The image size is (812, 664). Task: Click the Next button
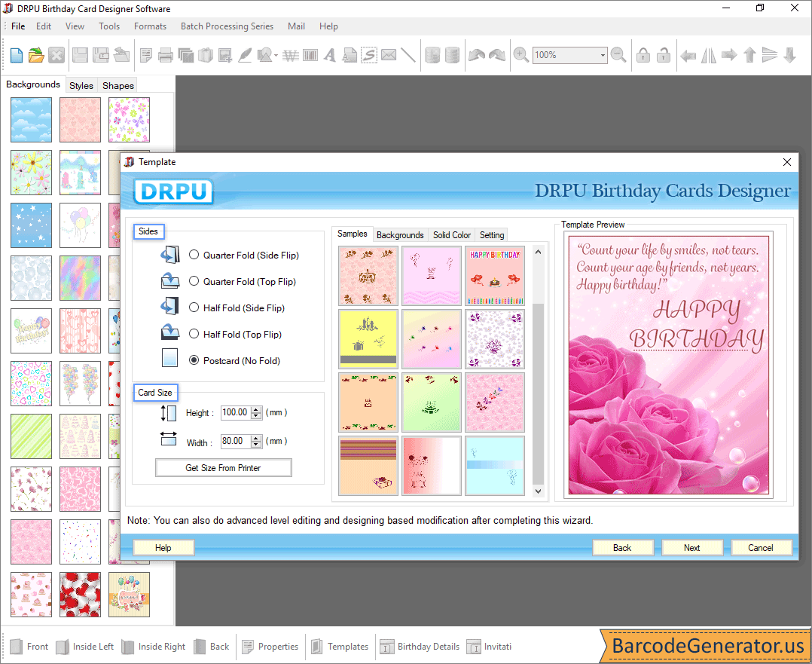tap(691, 547)
